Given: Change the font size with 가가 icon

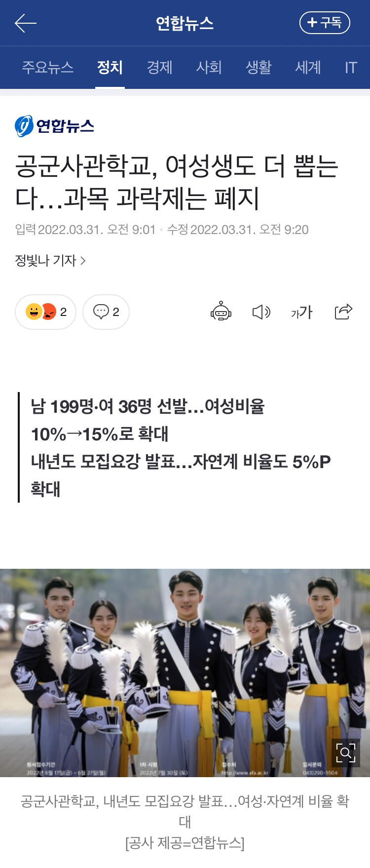Looking at the screenshot, I should click(x=301, y=312).
